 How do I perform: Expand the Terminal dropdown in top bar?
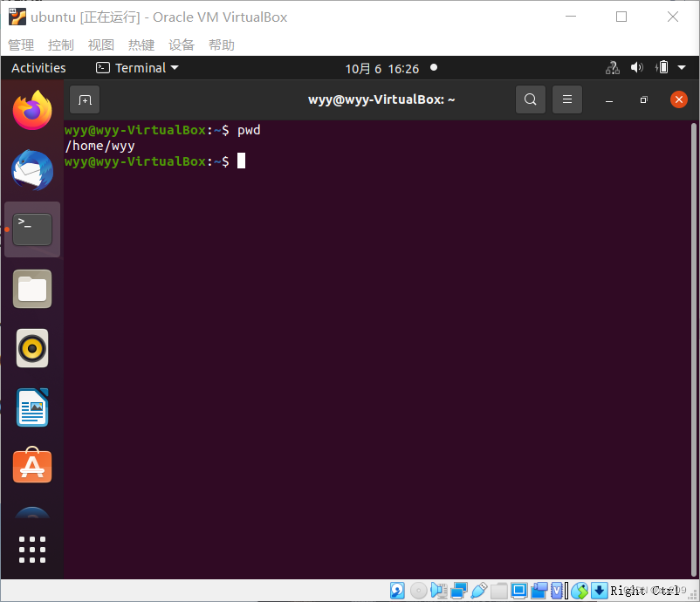point(137,67)
